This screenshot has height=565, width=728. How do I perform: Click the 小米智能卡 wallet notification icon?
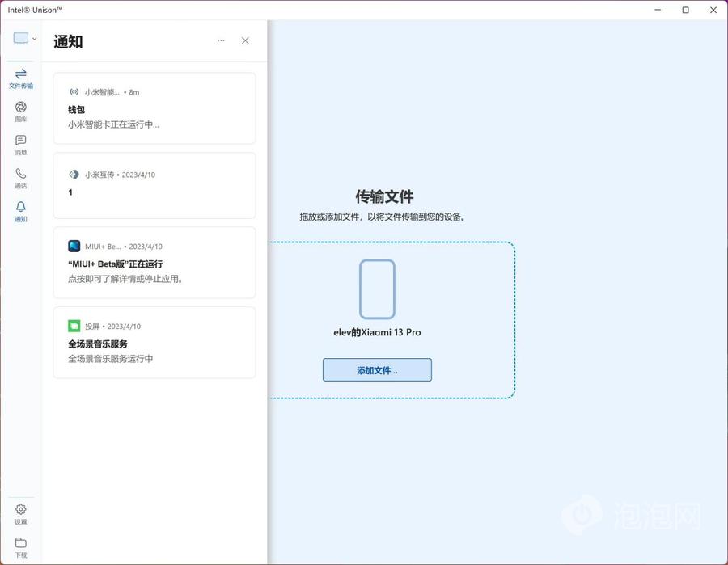pos(75,91)
